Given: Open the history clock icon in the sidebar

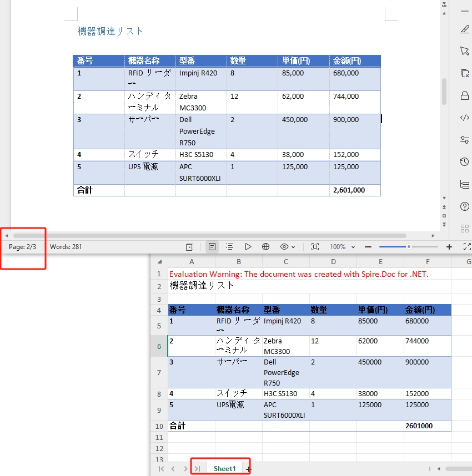Looking at the screenshot, I should [x=465, y=161].
